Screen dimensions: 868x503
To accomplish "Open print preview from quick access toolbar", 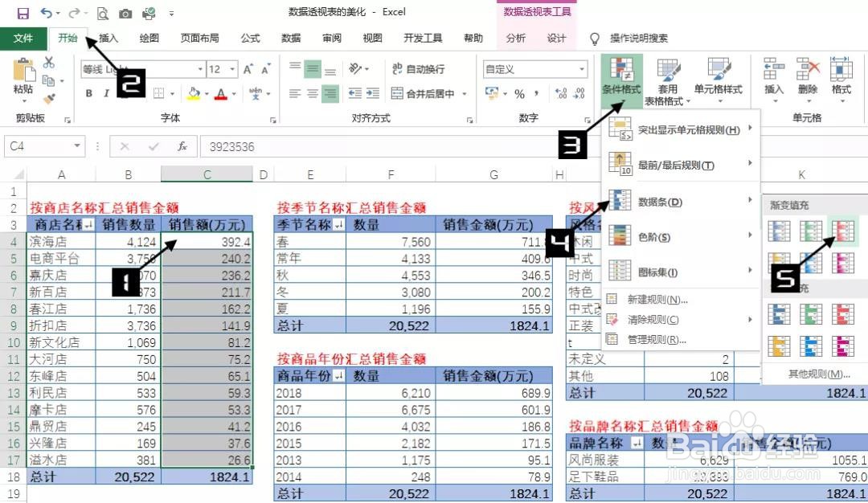I will click(102, 14).
